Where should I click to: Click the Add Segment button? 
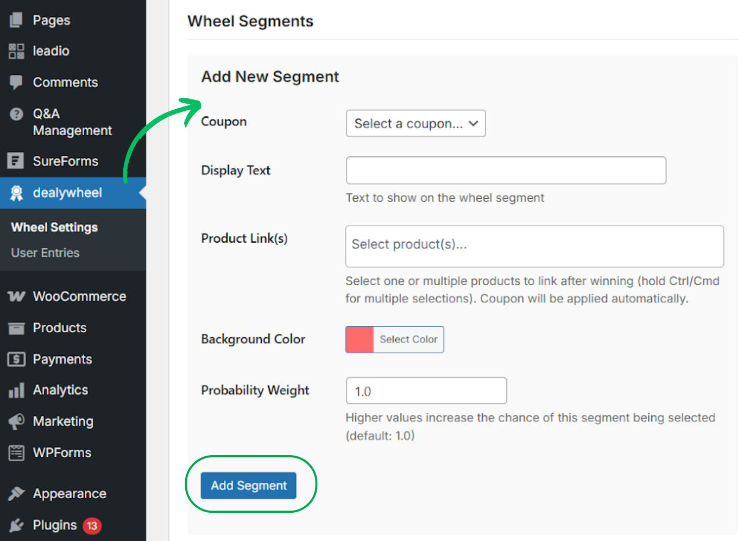click(x=248, y=486)
